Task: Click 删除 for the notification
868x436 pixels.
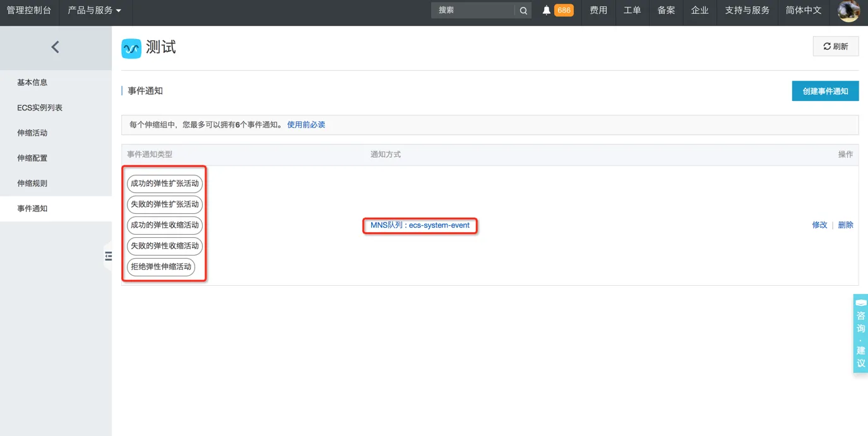Action: pos(845,225)
